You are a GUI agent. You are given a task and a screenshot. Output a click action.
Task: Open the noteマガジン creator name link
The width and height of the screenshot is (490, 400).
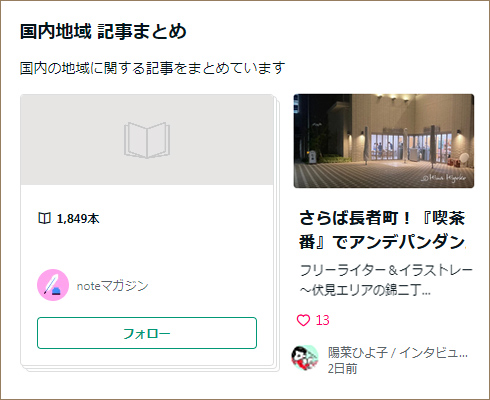point(113,286)
